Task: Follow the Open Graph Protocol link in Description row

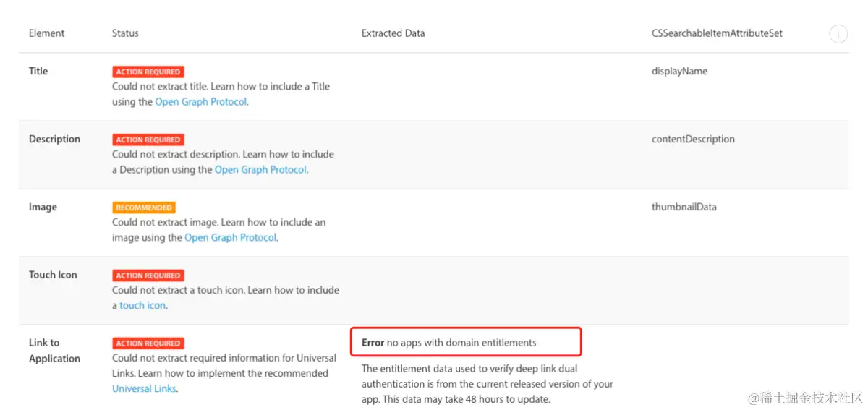Action: click(260, 170)
